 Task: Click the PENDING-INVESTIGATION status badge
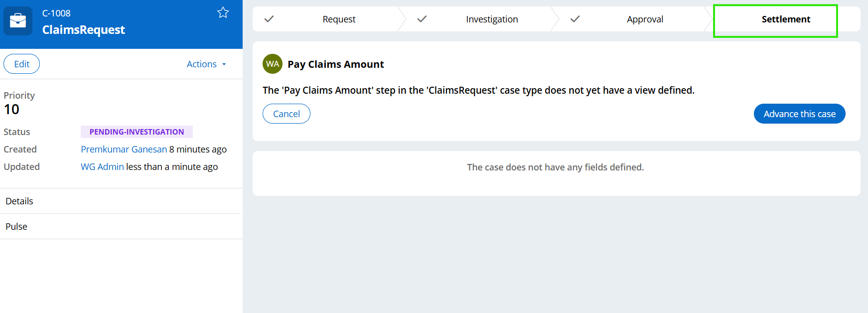coord(137,132)
